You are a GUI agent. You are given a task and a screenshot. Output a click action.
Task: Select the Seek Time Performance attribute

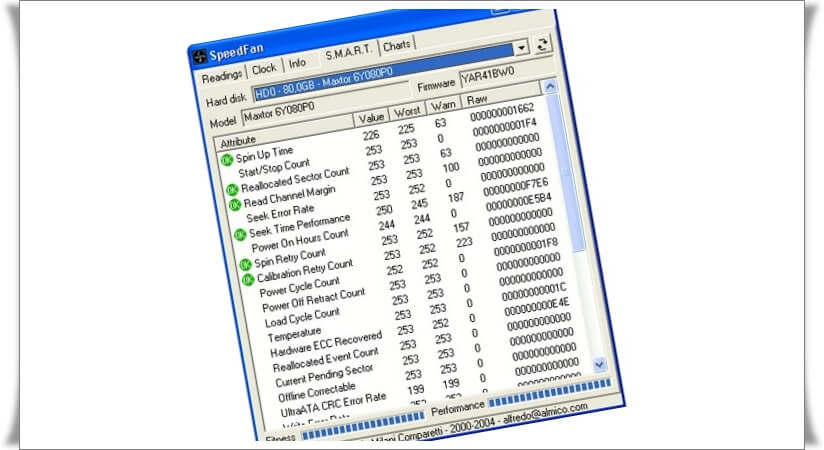pyautogui.click(x=299, y=225)
